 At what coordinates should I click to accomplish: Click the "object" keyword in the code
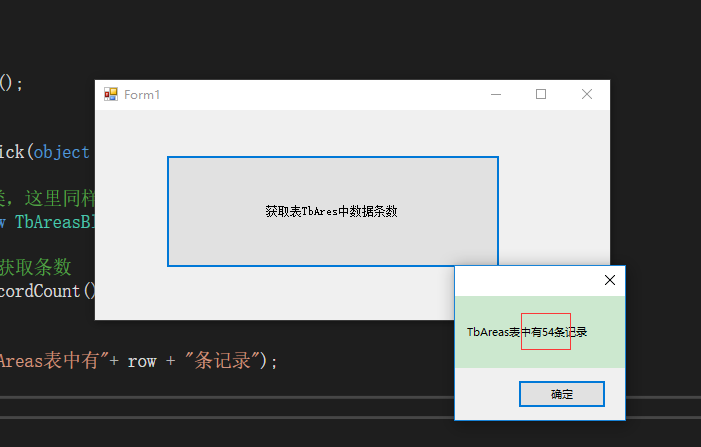61,152
